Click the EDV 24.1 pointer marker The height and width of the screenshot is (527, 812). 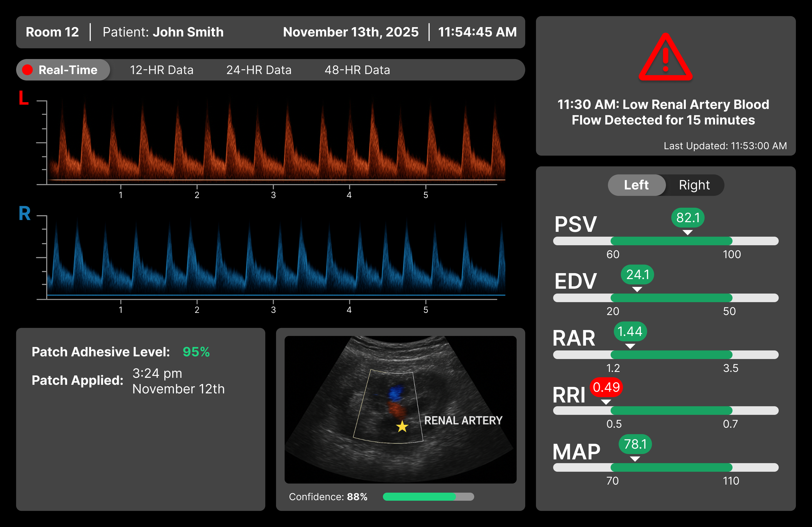(637, 289)
